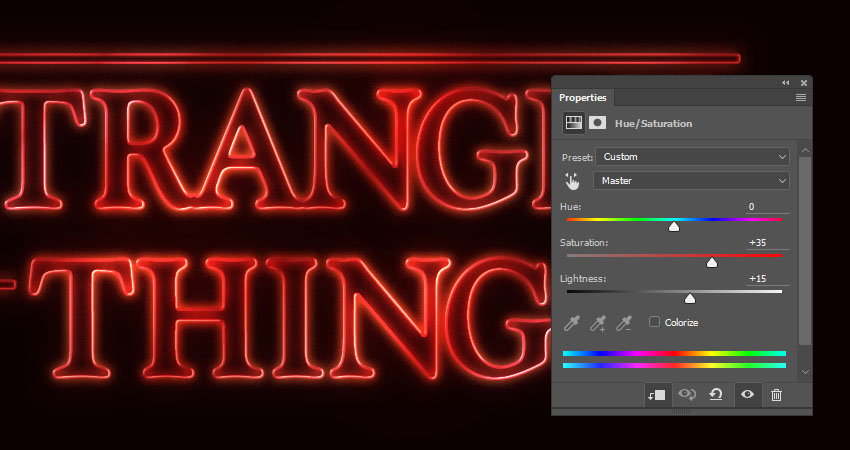Close the Properties panel

coord(804,83)
